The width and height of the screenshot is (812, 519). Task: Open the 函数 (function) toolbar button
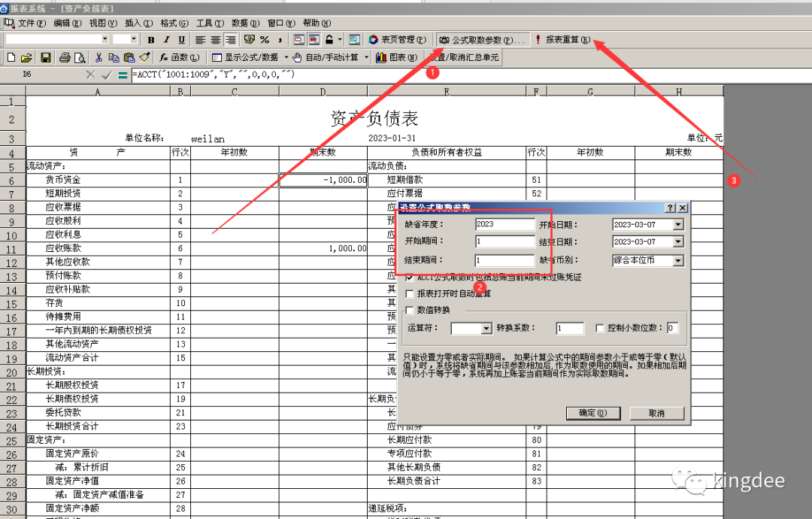(174, 57)
